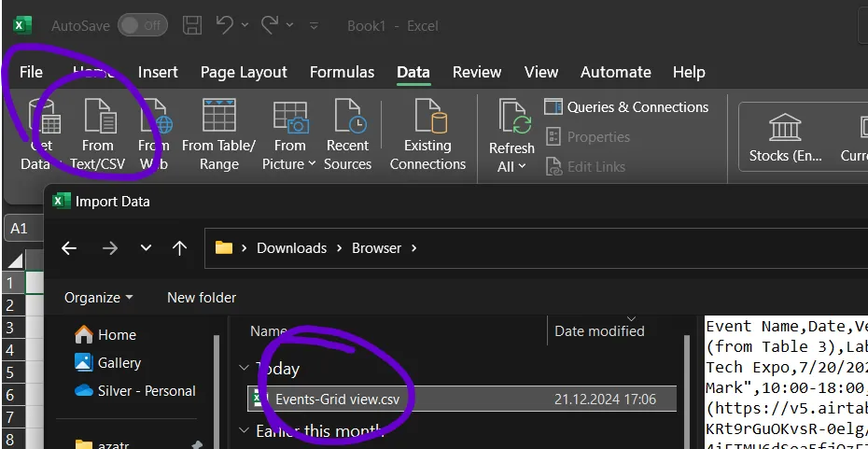The height and width of the screenshot is (449, 868).
Task: Click the greyed Properties button
Action: tap(588, 136)
